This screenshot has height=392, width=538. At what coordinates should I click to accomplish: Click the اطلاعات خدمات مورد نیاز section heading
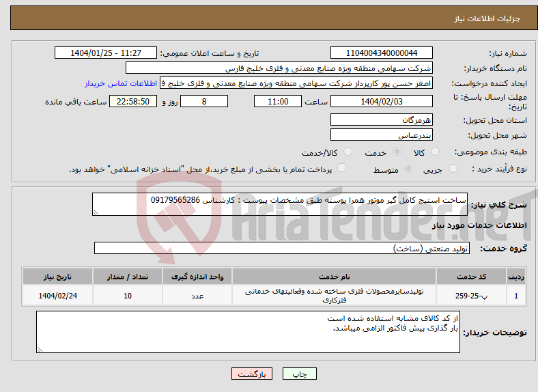479,225
